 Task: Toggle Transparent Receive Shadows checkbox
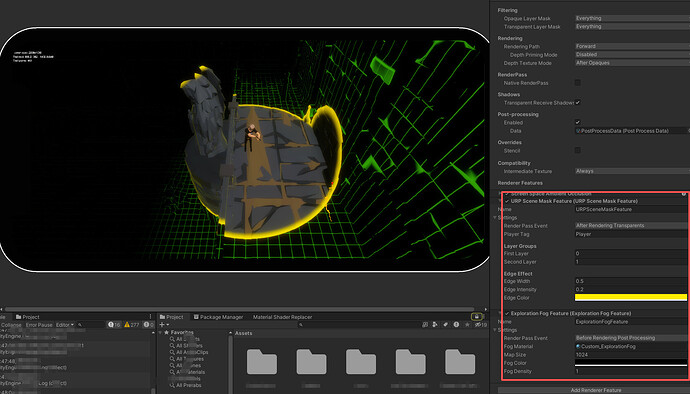pyautogui.click(x=578, y=103)
